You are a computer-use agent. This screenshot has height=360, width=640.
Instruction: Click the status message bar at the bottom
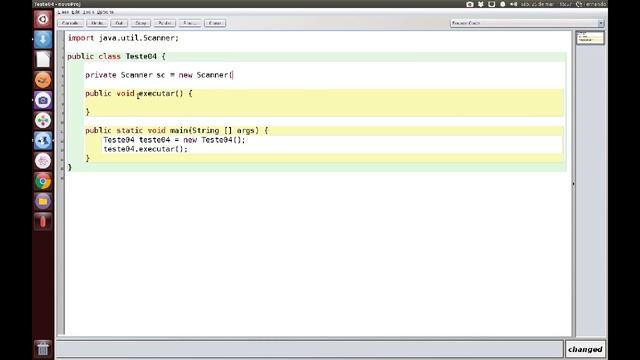coord(309,349)
